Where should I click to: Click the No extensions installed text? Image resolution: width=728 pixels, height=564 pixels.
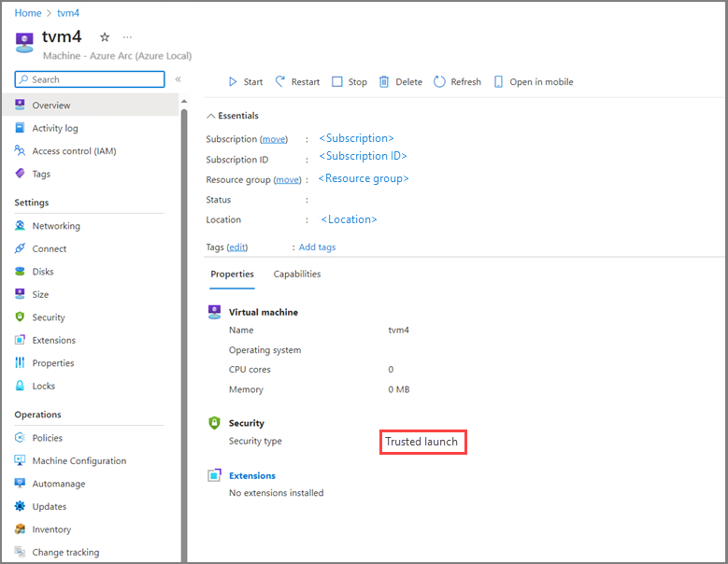[x=277, y=493]
